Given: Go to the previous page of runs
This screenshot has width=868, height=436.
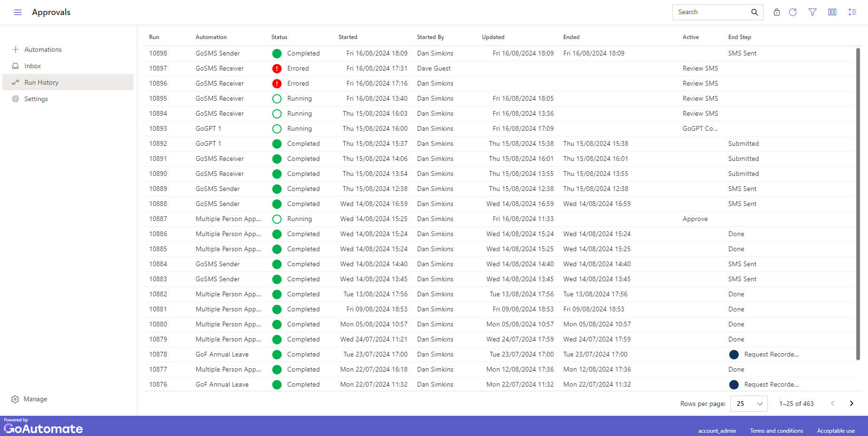Looking at the screenshot, I should click(833, 404).
